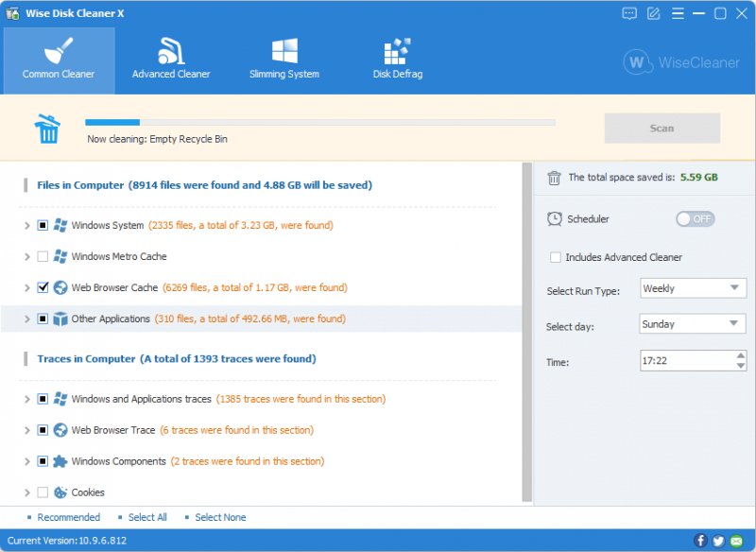Click the trash icon beside total space saved
Viewport: 756px width, 552px height.
tap(554, 178)
